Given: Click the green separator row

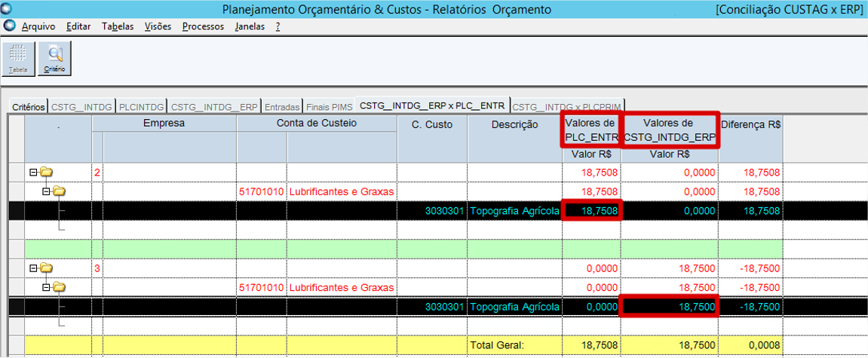Looking at the screenshot, I should [x=403, y=249].
